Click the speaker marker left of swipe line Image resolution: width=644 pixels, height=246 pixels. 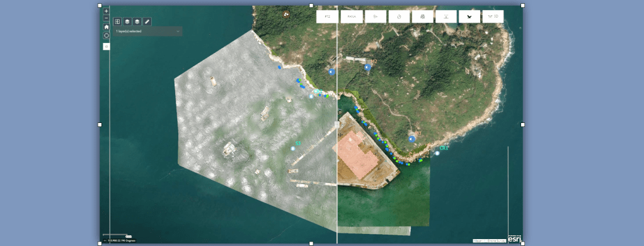(x=331, y=72)
